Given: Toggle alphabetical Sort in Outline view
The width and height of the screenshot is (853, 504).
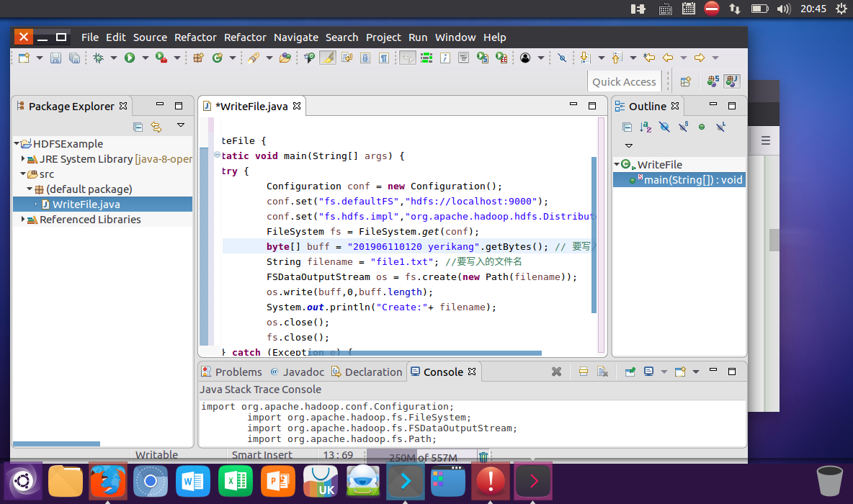Looking at the screenshot, I should 646,127.
